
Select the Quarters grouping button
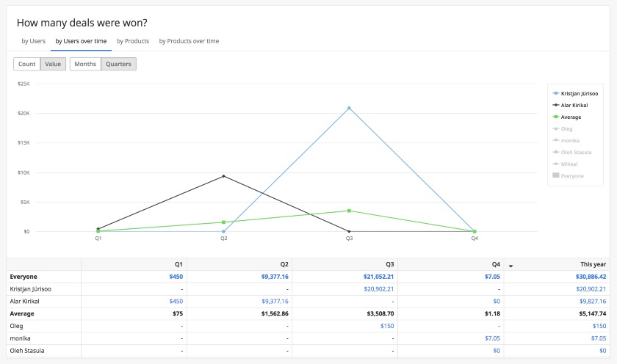(x=118, y=64)
